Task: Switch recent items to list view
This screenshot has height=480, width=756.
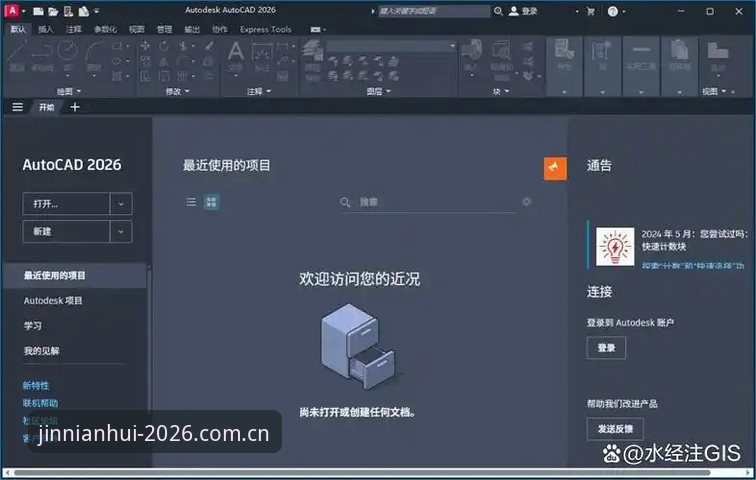Action: click(x=191, y=202)
